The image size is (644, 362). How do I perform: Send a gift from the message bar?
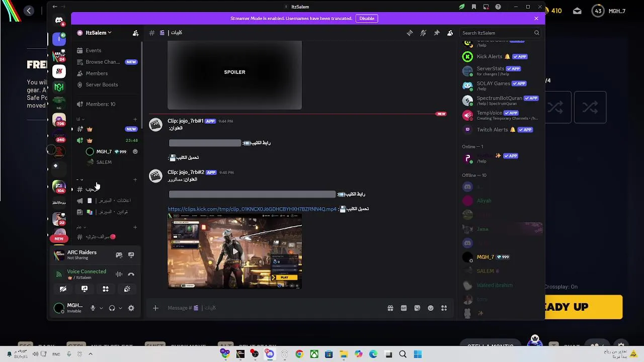click(x=390, y=308)
